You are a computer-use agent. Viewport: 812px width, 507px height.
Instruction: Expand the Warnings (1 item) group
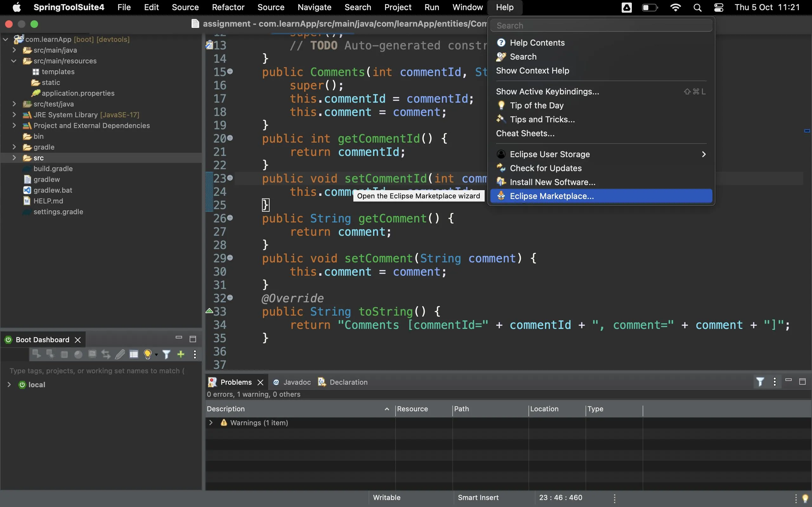(211, 422)
